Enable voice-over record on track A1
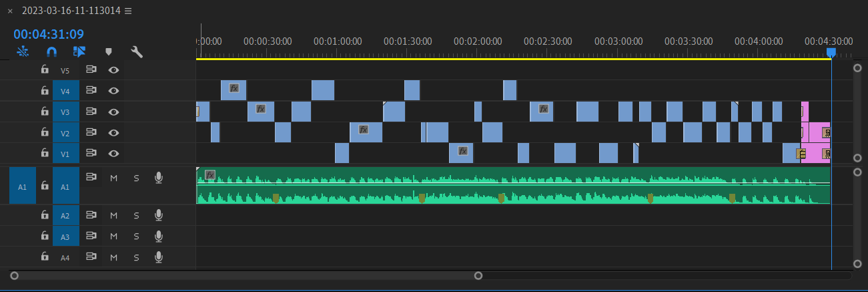This screenshot has height=292, width=868. click(x=158, y=177)
